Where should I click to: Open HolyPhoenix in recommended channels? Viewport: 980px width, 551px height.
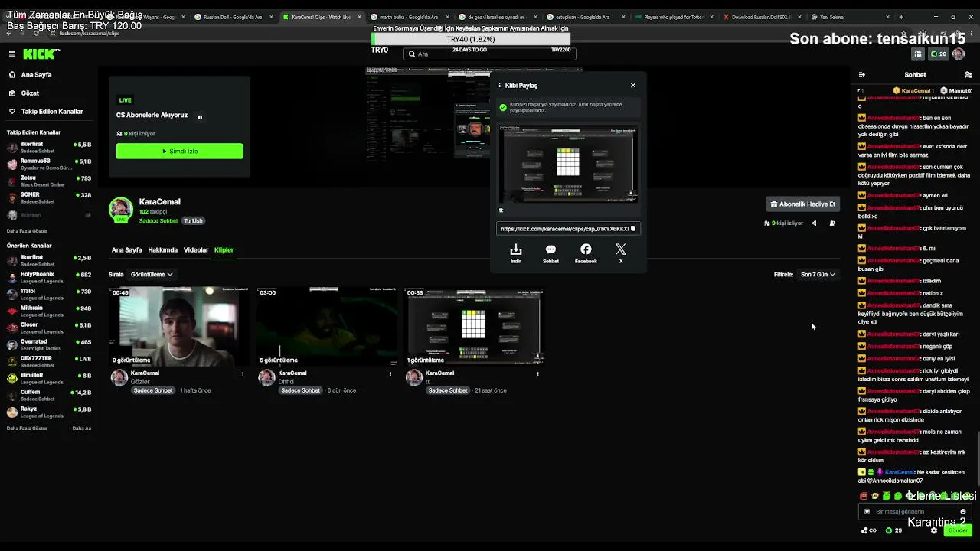[x=47, y=277]
